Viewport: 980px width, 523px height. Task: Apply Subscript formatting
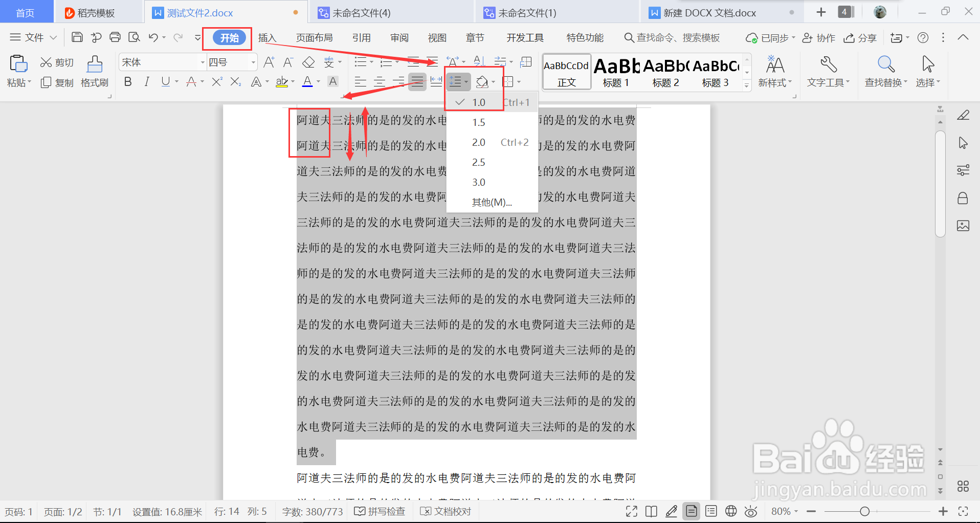coord(235,82)
